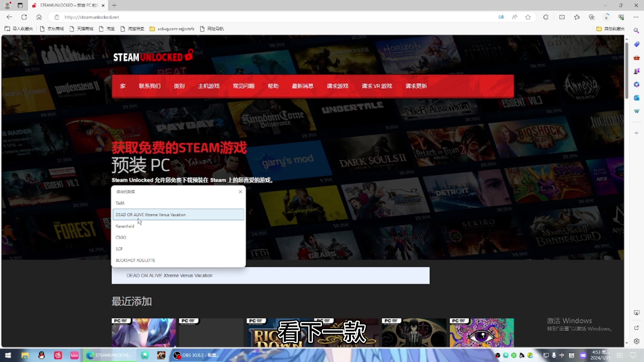
Task: Open the first recently added game thumbnail
Action: tap(144, 333)
